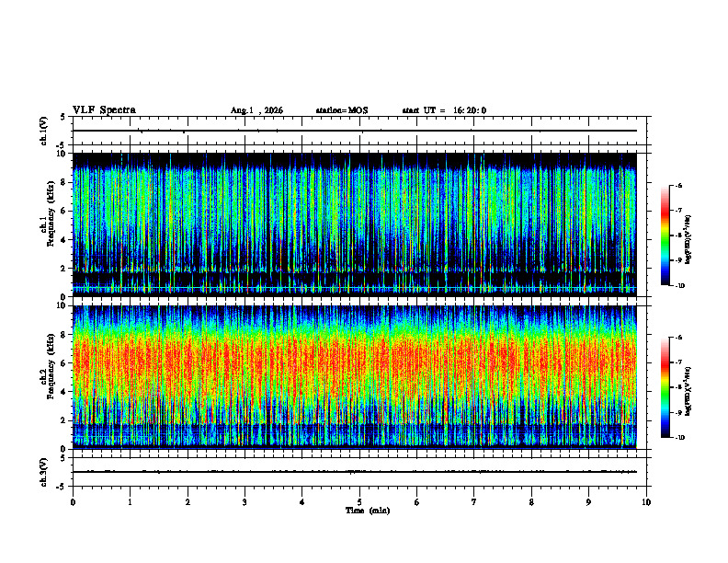Viewport: 728px width, 563px height.
Task: Click the ch.2 spectrogram panel
Action: coord(355,377)
